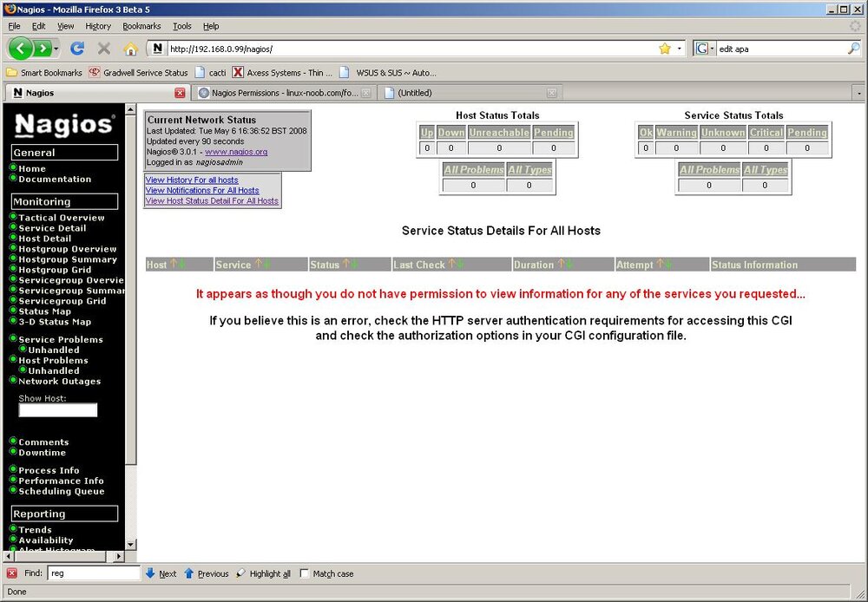
Task: Click the search magnifier icon
Action: point(853,49)
